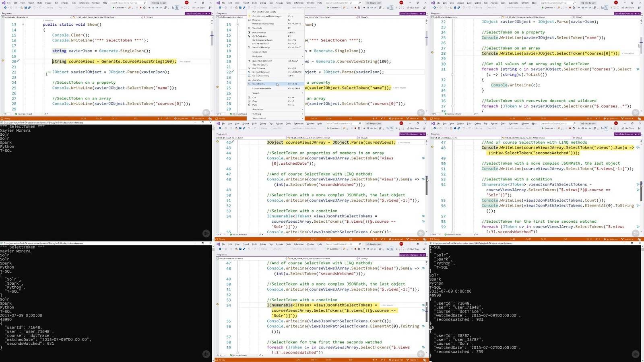The image size is (644, 362).
Task: Click '//SelectToken with recursive descent and wildcard' comment
Action: point(539,101)
